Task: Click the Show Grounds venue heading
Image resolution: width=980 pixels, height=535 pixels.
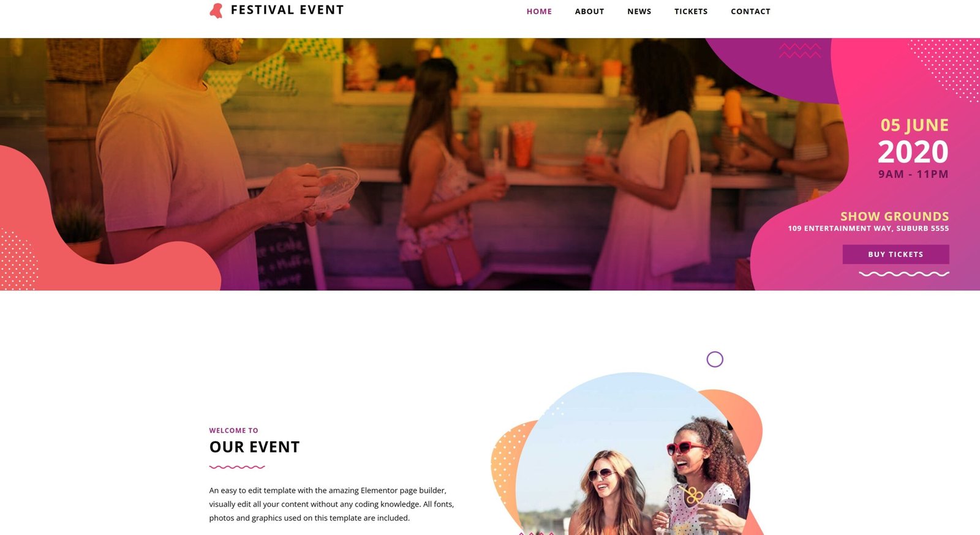Action: pyautogui.click(x=894, y=216)
